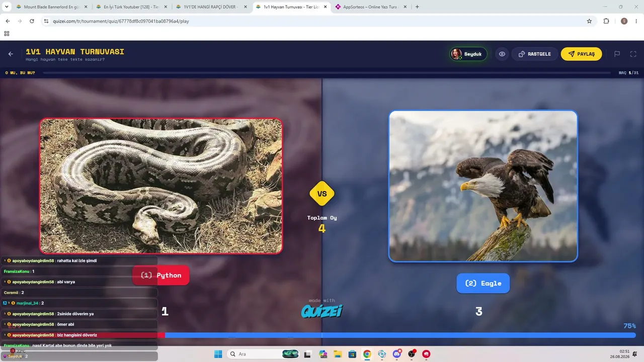Expand the tab search dropdown
644x362 pixels.
(x=7, y=7)
